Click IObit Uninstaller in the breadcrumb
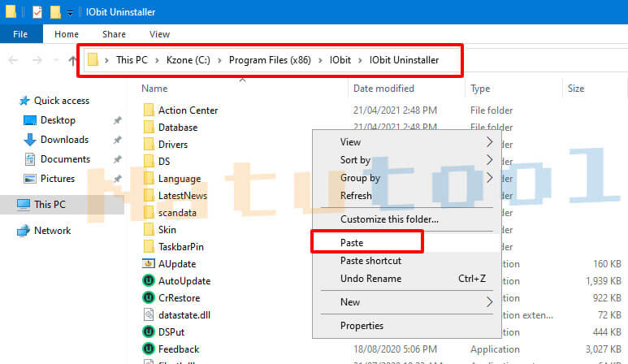 point(404,60)
